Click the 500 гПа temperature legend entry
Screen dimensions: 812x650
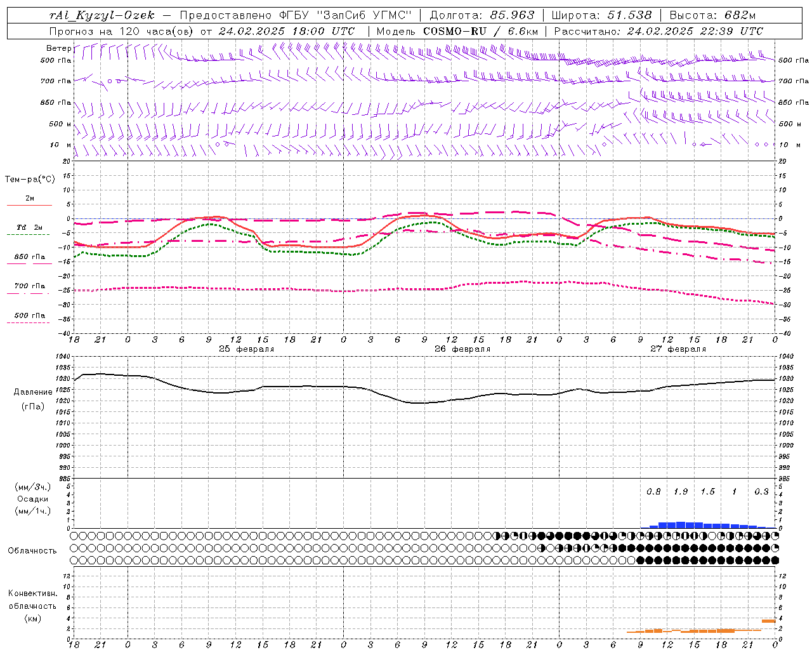click(29, 315)
